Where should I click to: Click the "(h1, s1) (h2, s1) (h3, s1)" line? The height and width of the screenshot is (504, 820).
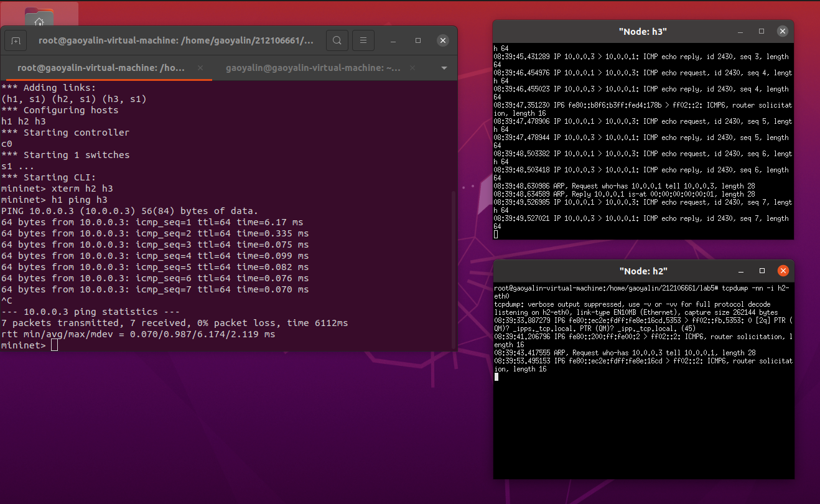click(x=74, y=99)
